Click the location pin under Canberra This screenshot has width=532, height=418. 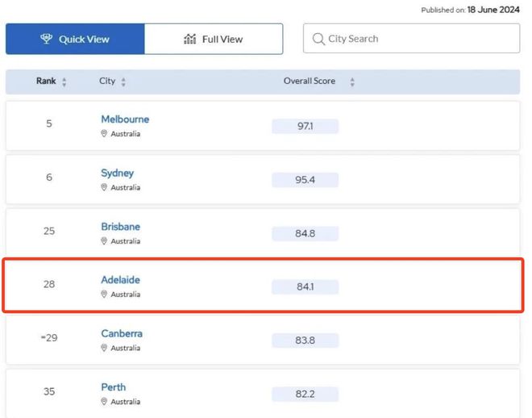point(104,348)
